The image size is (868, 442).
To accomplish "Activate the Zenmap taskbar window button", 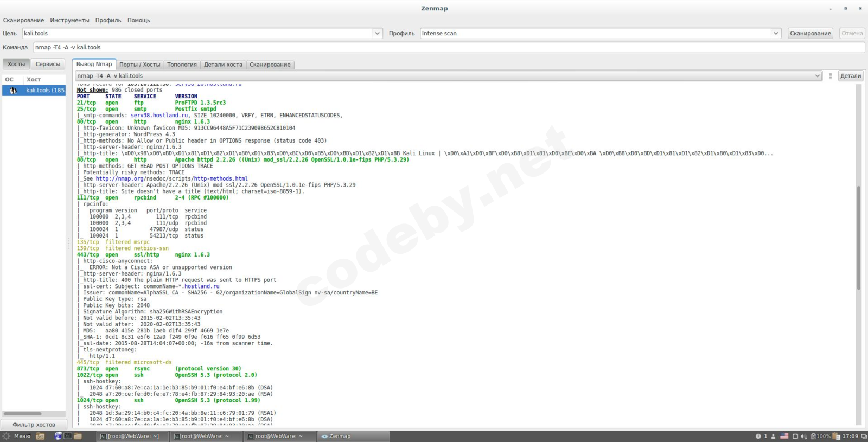I will [x=353, y=436].
